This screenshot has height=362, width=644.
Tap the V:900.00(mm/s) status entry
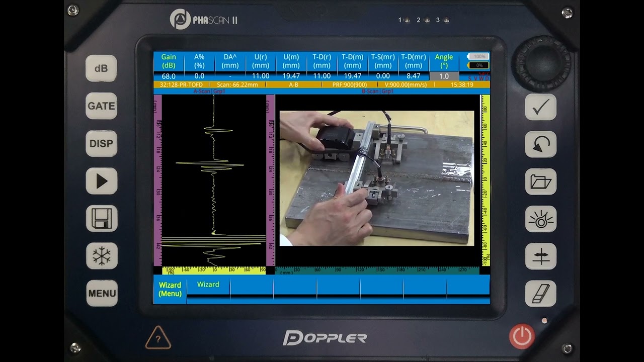tap(406, 85)
